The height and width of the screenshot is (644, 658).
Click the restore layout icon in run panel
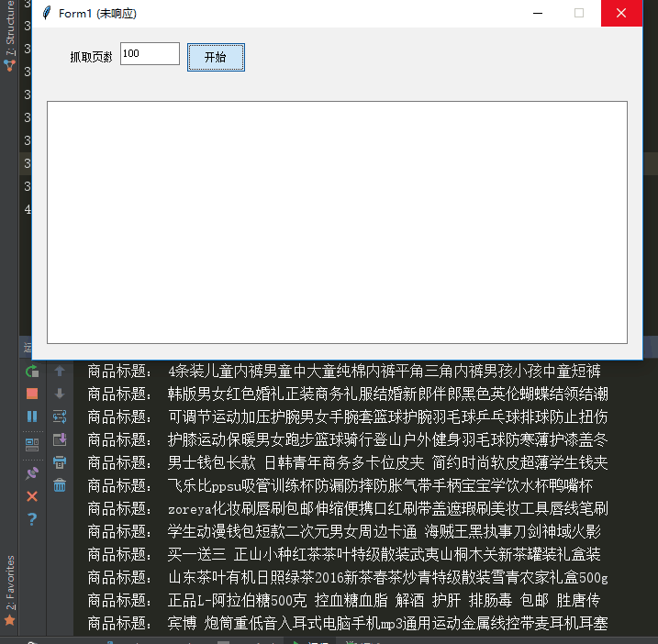[32, 445]
